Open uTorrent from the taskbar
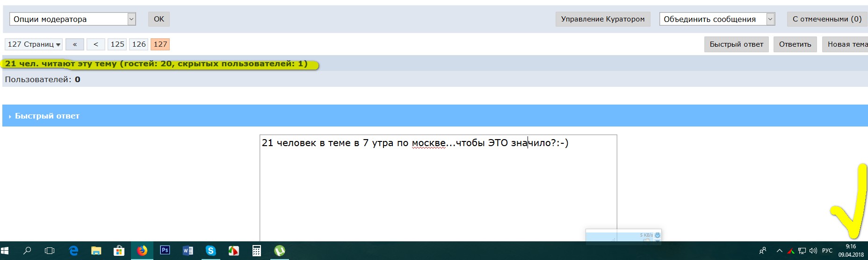The width and height of the screenshot is (868, 260). coord(280,251)
